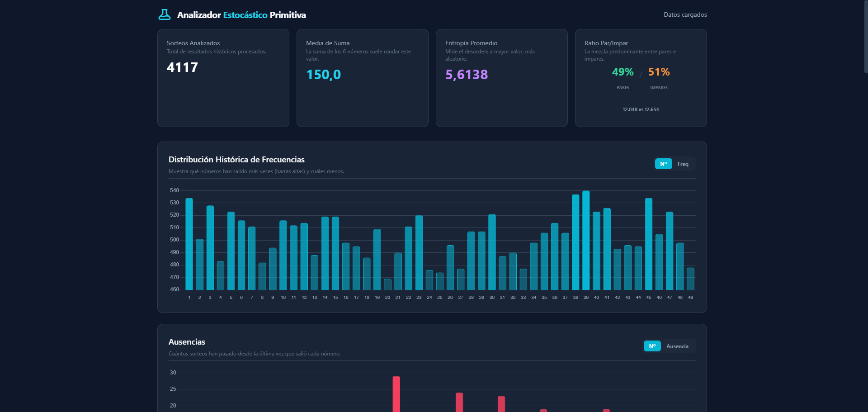
Task: Click the flask logo icon
Action: (165, 15)
